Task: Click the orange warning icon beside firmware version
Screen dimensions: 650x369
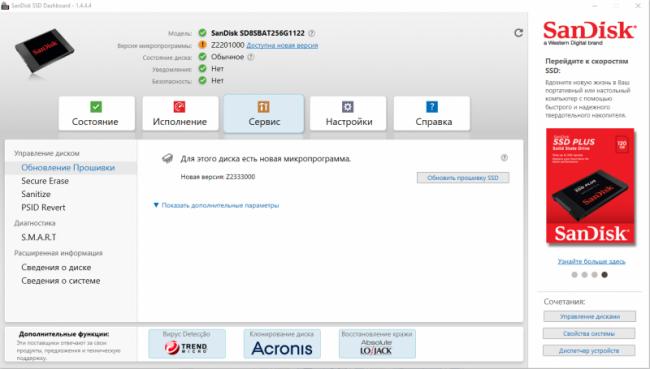Action: [202, 45]
